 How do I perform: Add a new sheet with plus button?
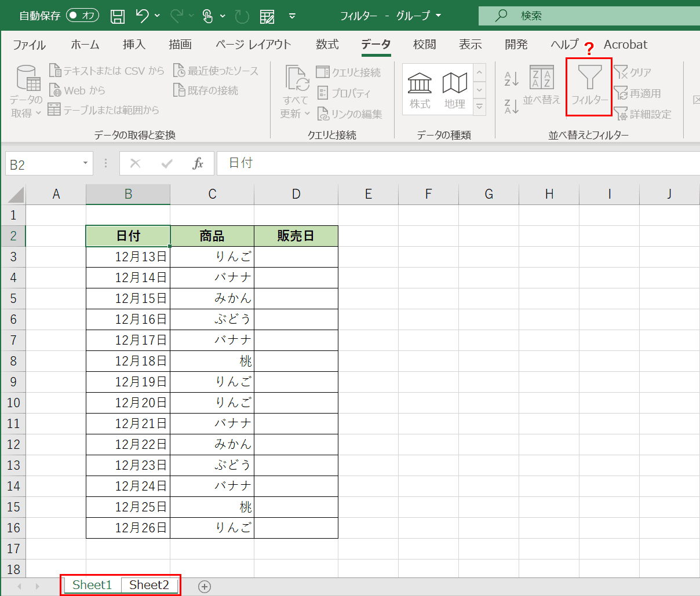pos(205,586)
